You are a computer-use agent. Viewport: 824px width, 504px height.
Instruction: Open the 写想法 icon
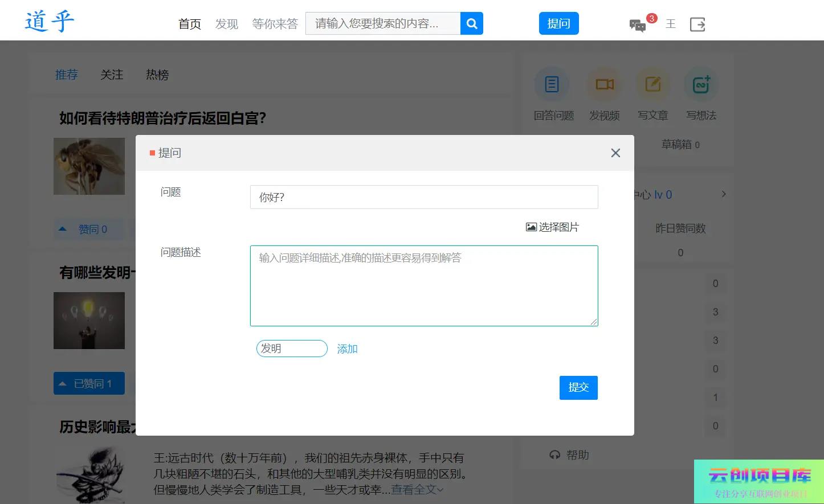click(x=701, y=85)
